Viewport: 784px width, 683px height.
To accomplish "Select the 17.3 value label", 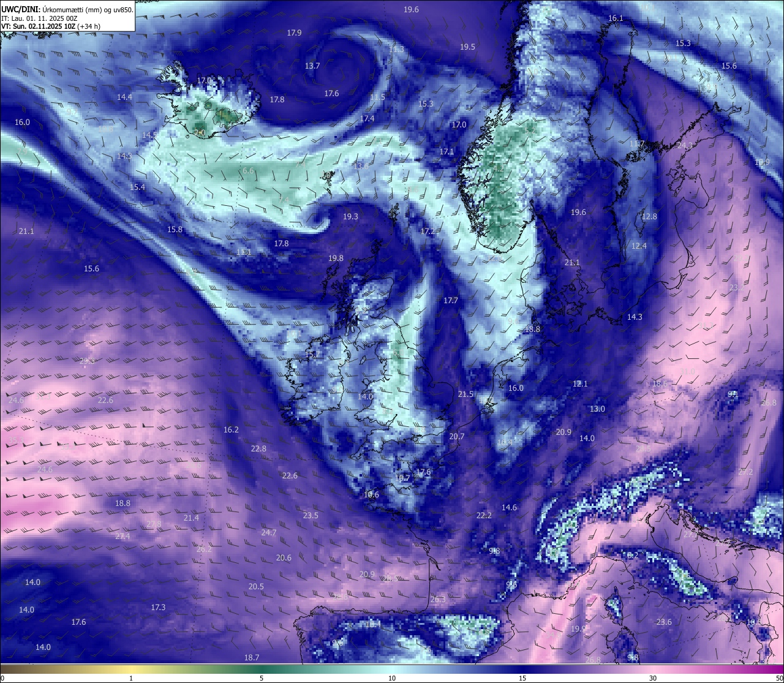I will (158, 608).
